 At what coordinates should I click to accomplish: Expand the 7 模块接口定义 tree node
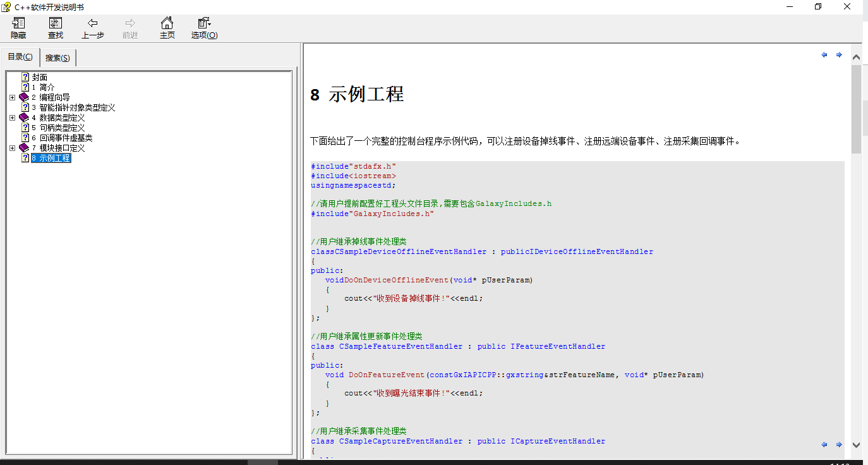click(x=13, y=148)
